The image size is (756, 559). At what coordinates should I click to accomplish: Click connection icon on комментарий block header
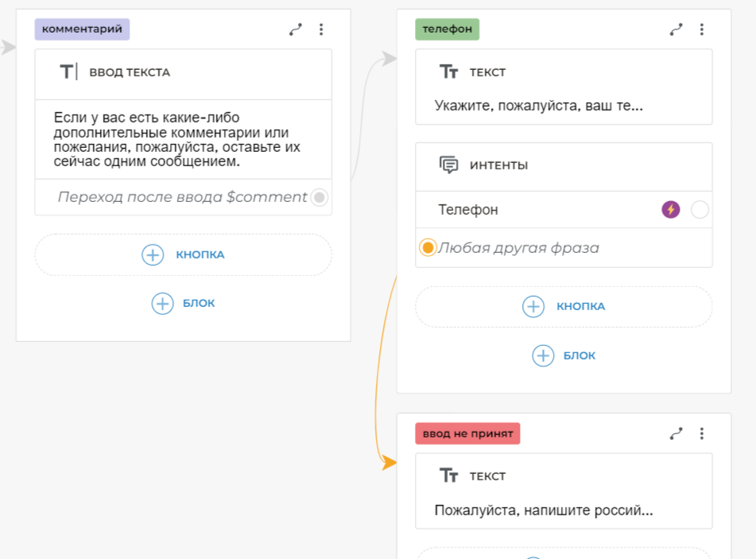coord(296,29)
